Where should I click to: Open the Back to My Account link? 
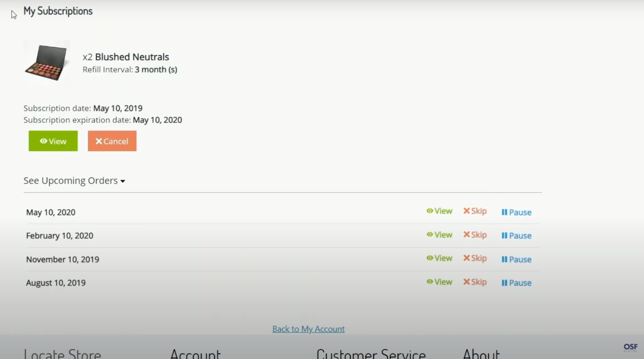308,329
